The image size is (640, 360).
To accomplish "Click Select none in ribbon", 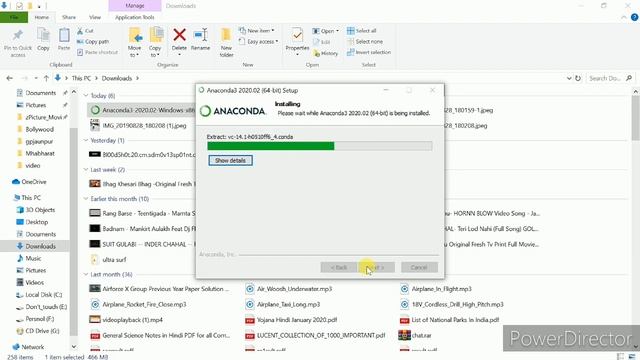I will coord(365,41).
